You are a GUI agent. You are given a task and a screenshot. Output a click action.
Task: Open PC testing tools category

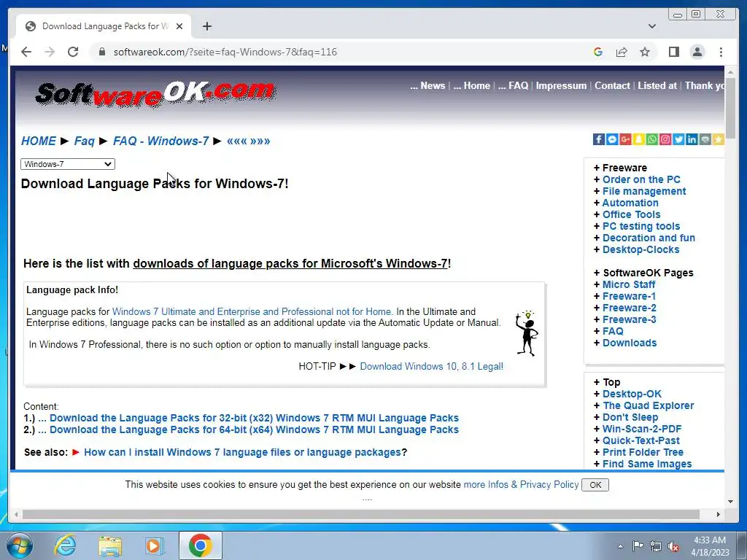click(641, 226)
